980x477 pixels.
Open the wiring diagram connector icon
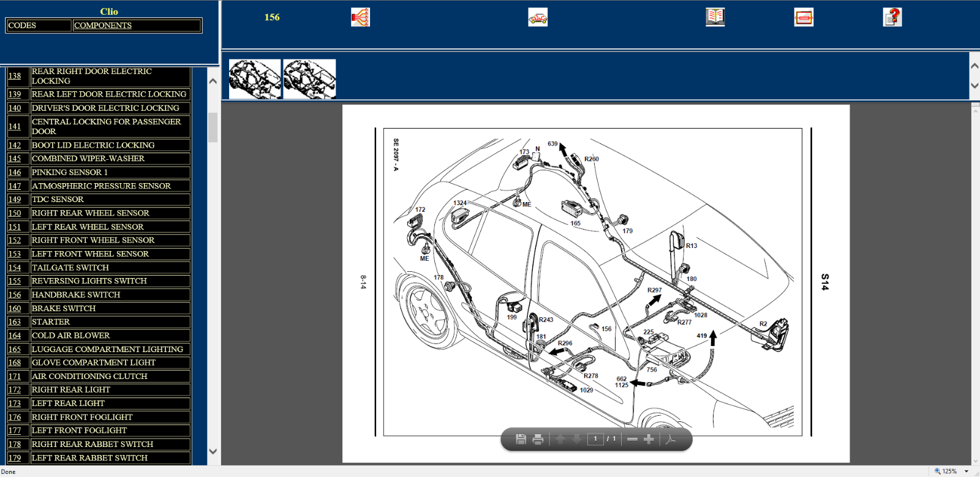(x=360, y=17)
